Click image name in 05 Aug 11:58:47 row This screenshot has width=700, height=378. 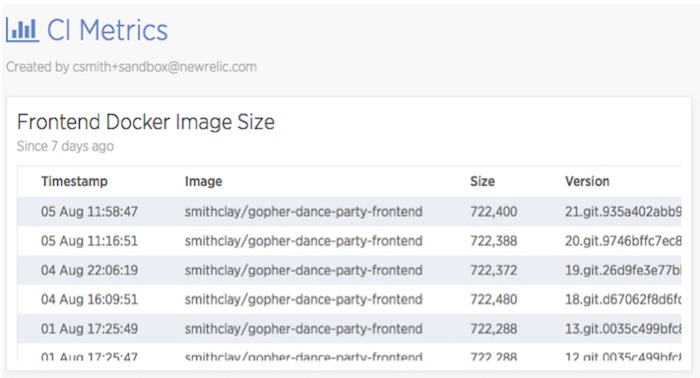[x=304, y=211]
